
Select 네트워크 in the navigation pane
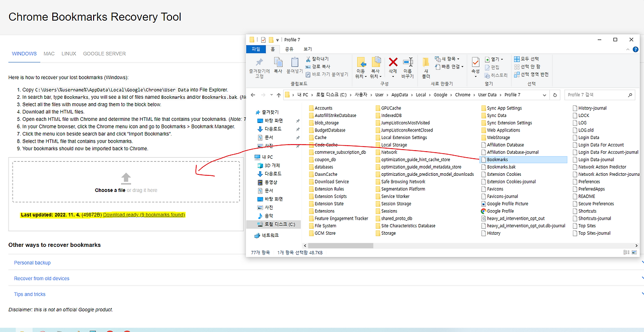coord(266,235)
